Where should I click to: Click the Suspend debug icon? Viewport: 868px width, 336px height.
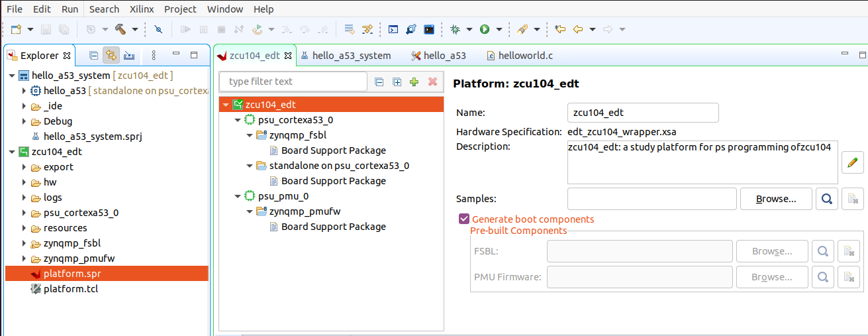pyautogui.click(x=203, y=29)
